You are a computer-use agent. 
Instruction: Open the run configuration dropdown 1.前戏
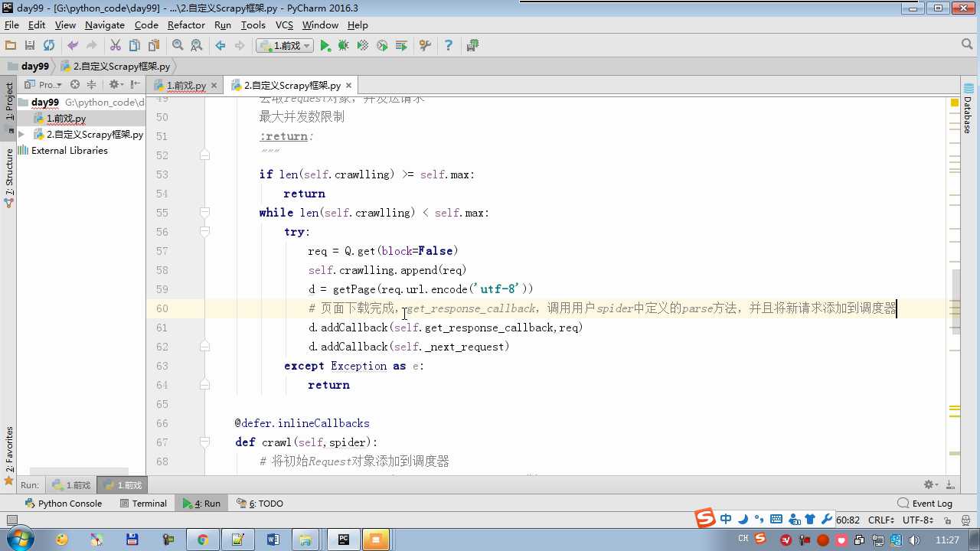pos(285,46)
